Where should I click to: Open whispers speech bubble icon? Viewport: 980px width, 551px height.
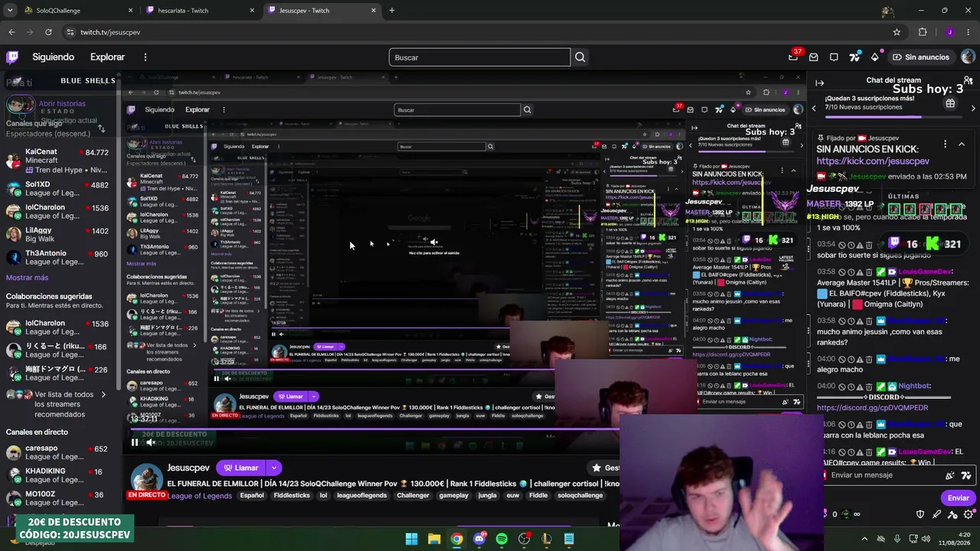[x=834, y=57]
